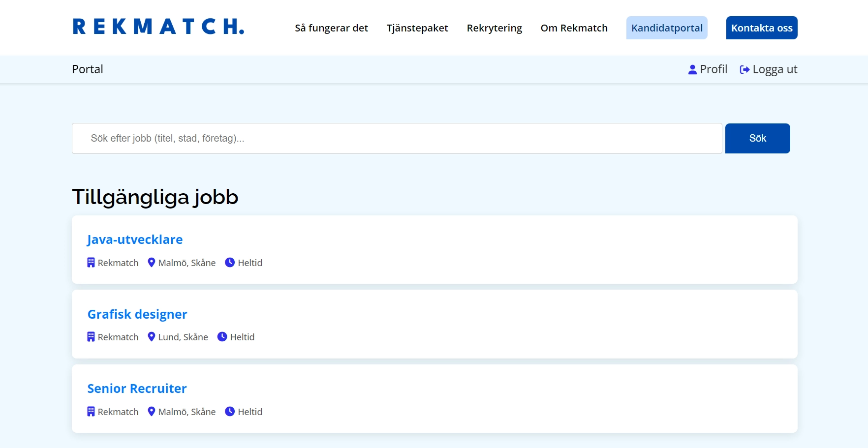The width and height of the screenshot is (868, 448).
Task: Click the clock icon beside Heltid for Java-utvecklare
Action: tap(230, 262)
